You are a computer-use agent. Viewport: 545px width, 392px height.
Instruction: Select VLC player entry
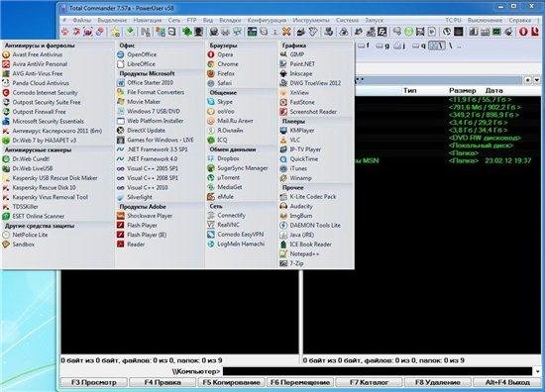(290, 140)
